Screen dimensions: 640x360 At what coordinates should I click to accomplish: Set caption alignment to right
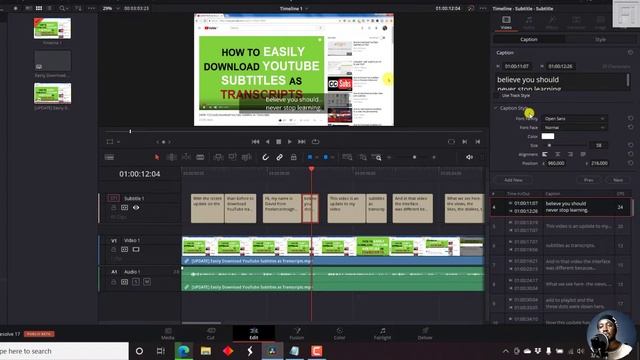coord(570,154)
